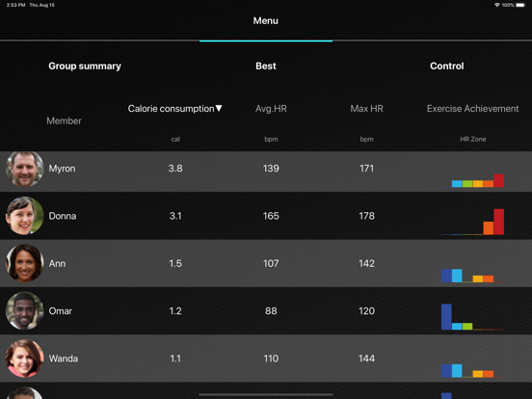Click Donna's calorie value 3.1
This screenshot has width=532, height=399.
click(175, 216)
